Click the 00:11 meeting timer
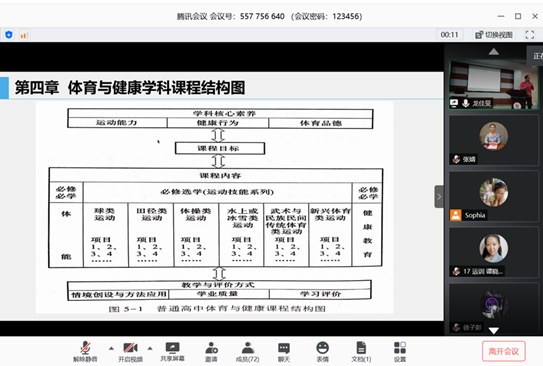Screen dimensions: 543x366 click(x=449, y=35)
